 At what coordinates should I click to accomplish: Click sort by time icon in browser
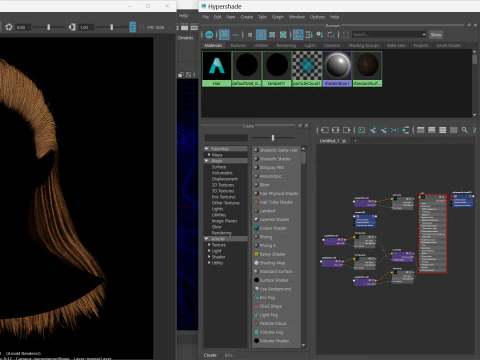pyautogui.click(x=320, y=34)
